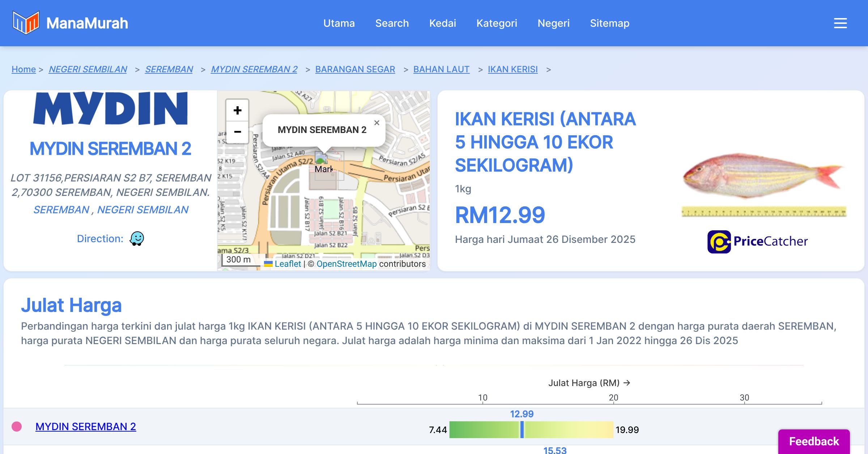Open MYDIN SEREMBAN 2 link in price table
The height and width of the screenshot is (454, 868).
86,427
